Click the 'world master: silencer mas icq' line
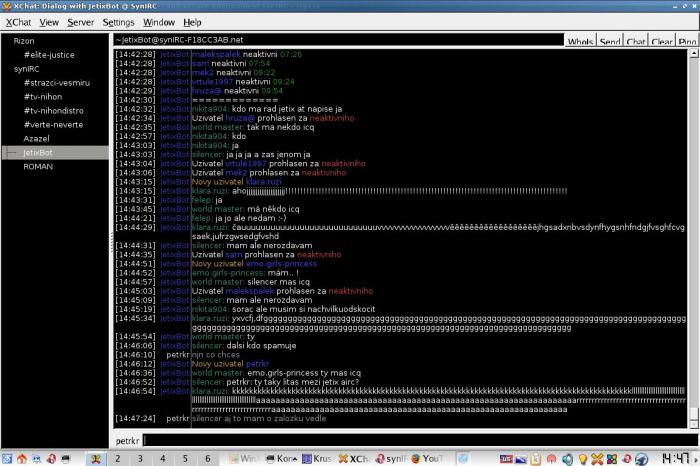700x466 pixels. tap(251, 282)
